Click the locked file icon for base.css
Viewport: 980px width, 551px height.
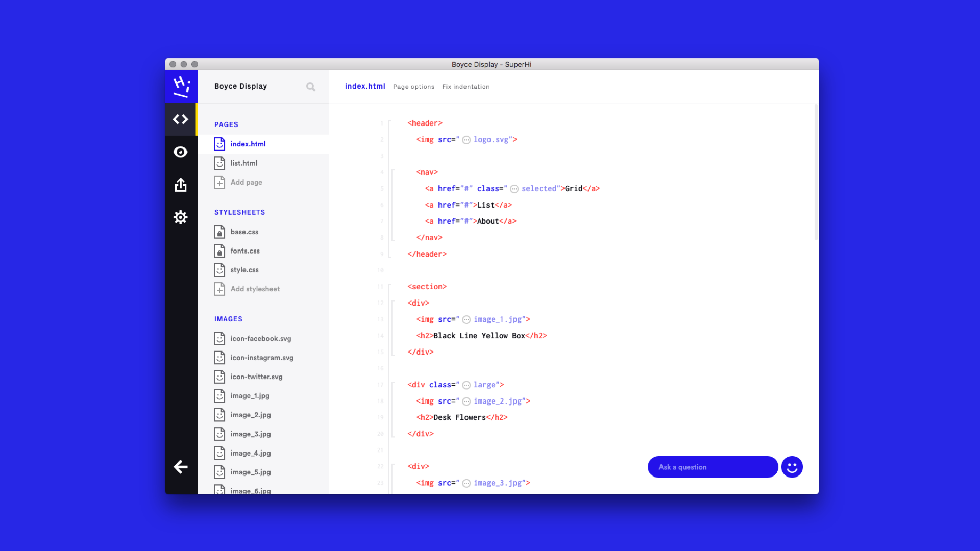click(x=219, y=232)
